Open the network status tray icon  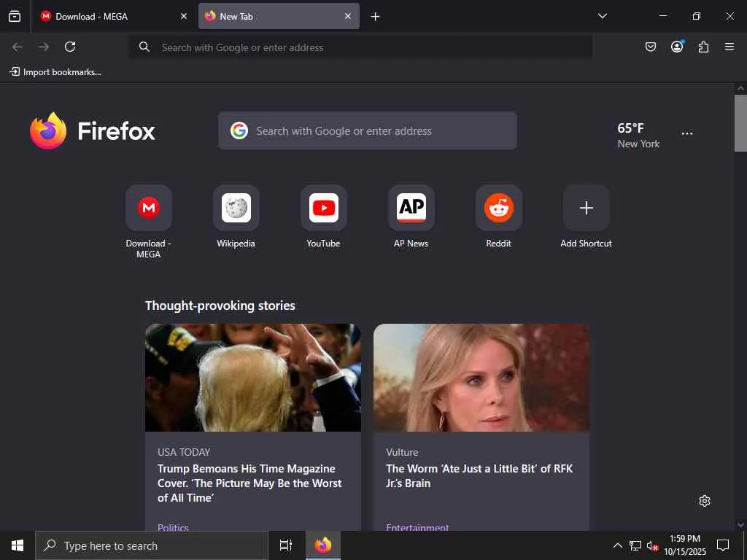635,545
